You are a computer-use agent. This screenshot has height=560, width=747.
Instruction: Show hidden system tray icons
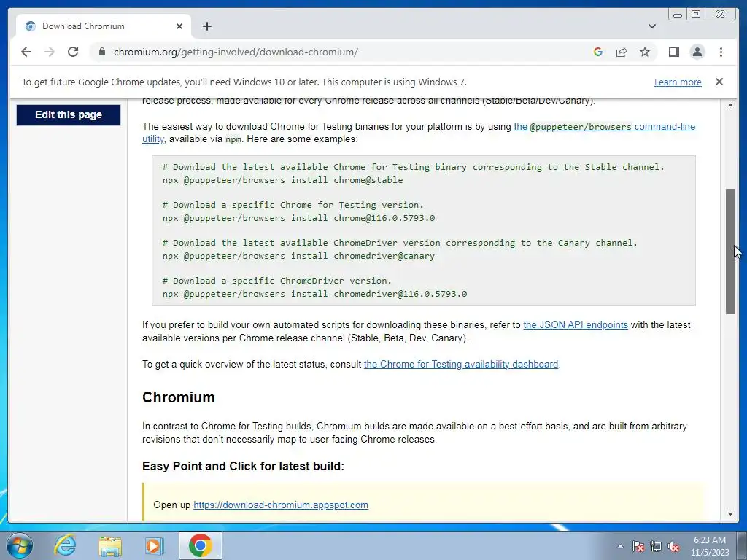pos(620,546)
